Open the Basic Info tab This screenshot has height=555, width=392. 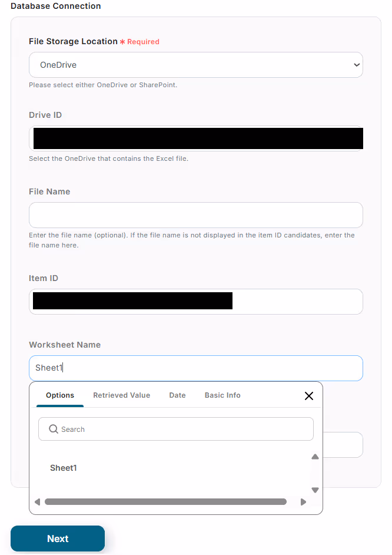222,395
